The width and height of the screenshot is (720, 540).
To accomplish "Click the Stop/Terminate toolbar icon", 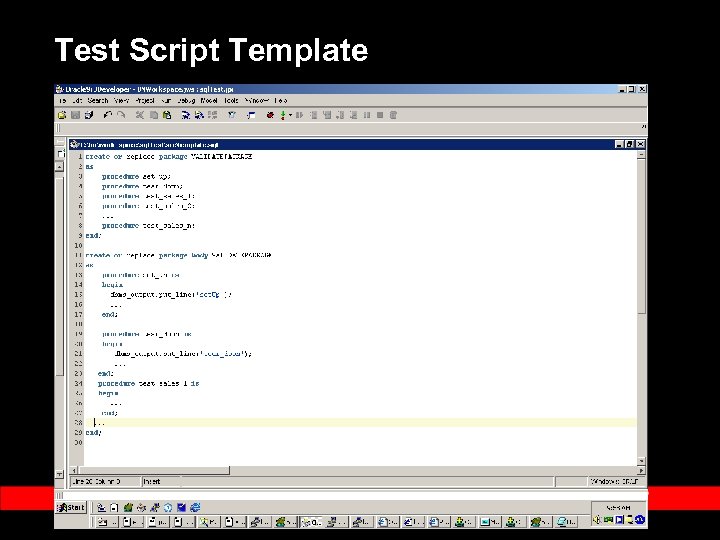I will click(380, 115).
